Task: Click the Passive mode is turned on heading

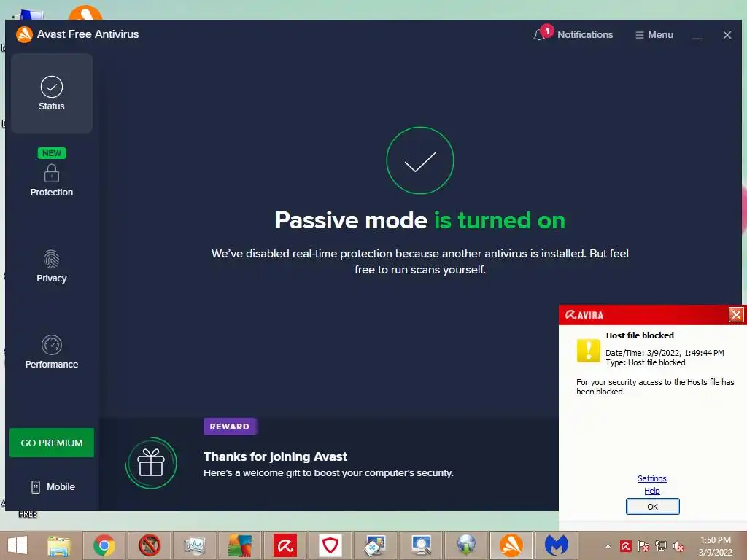Action: (419, 220)
